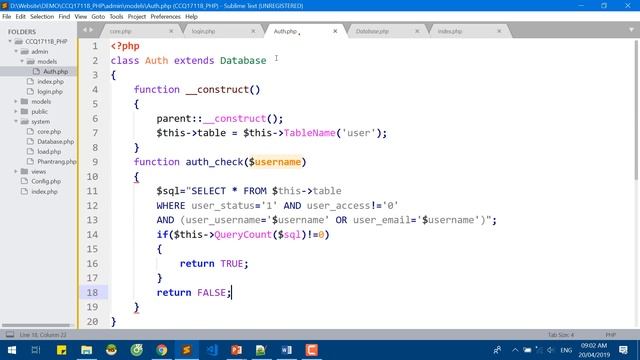Collapse the CCQ17118_PHP root folder
The height and width of the screenshot is (360, 640).
10,41
